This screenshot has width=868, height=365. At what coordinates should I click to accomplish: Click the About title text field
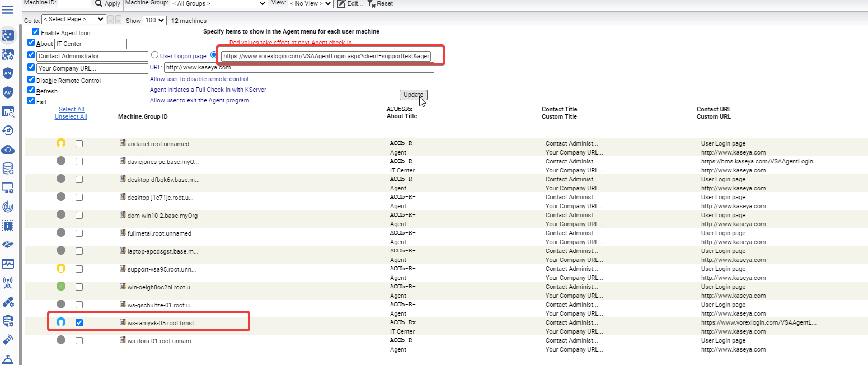tap(91, 44)
